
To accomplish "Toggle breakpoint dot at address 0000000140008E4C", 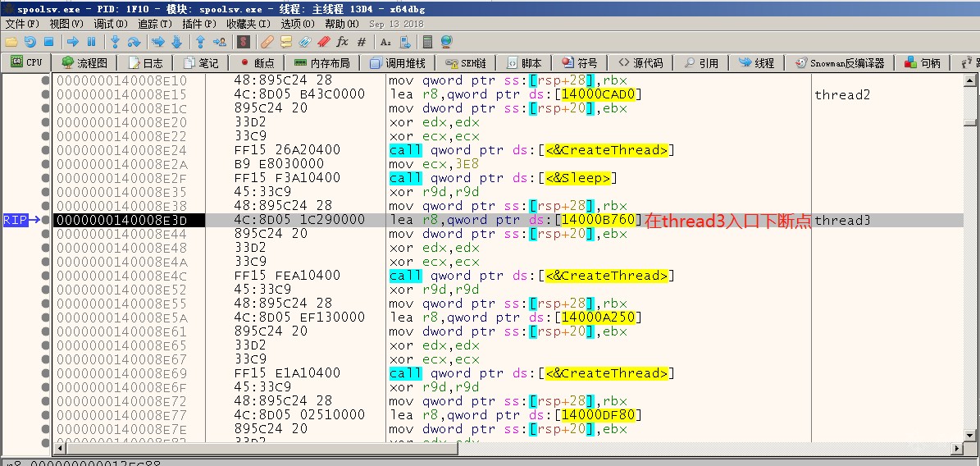I will click(46, 276).
